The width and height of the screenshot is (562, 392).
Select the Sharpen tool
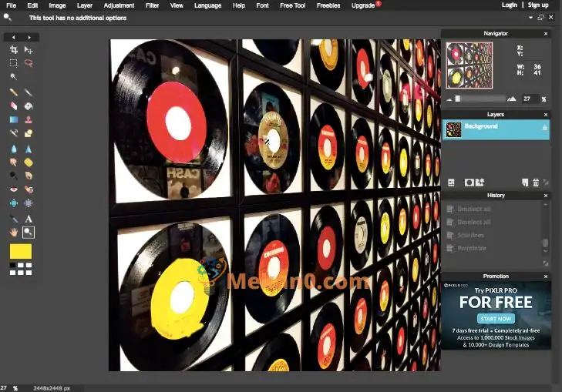point(29,149)
